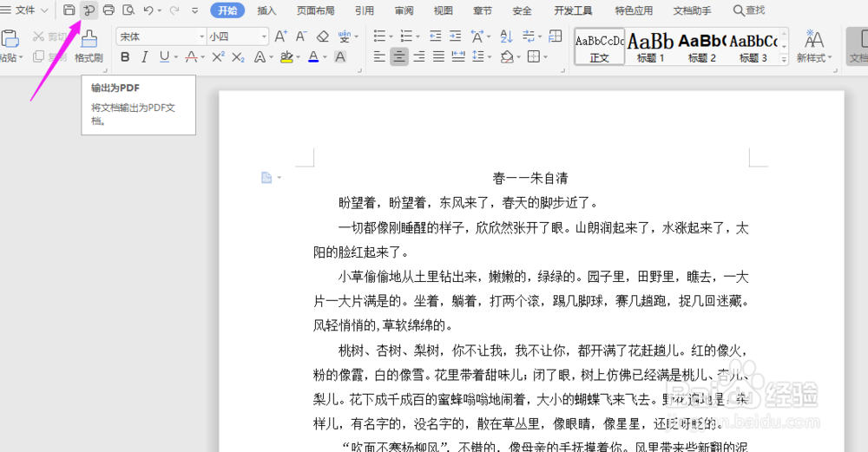Click the borders icon
868x452 pixels.
[534, 56]
